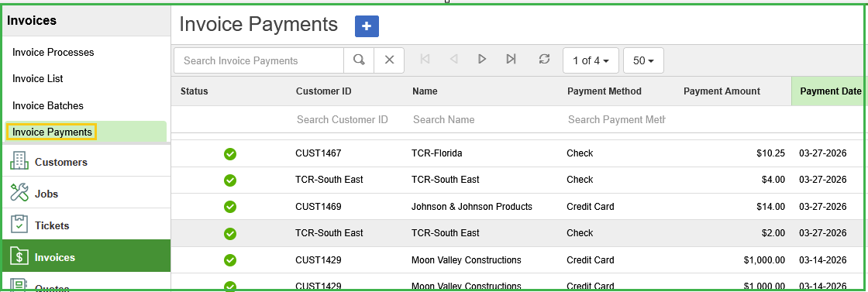
Task: Focus the Search Name filter
Action: tap(443, 119)
